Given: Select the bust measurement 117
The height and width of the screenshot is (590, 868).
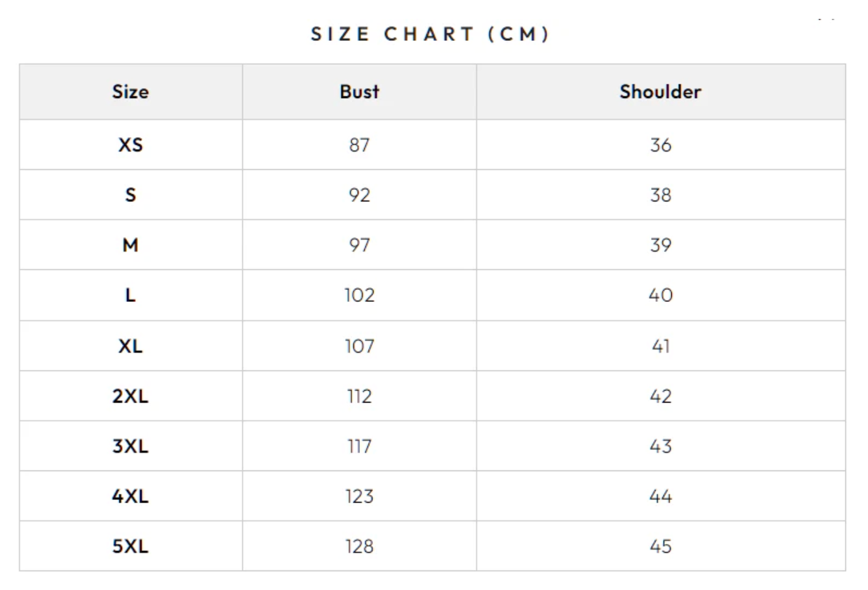Looking at the screenshot, I should coord(359,446).
